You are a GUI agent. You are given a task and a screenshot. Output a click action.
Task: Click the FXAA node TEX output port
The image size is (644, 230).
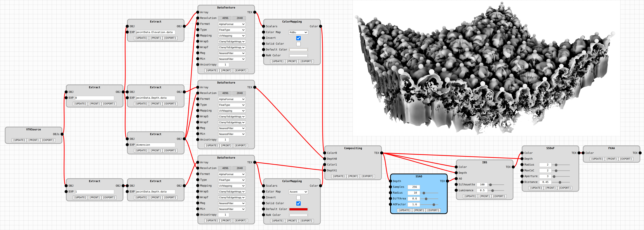pos(640,153)
